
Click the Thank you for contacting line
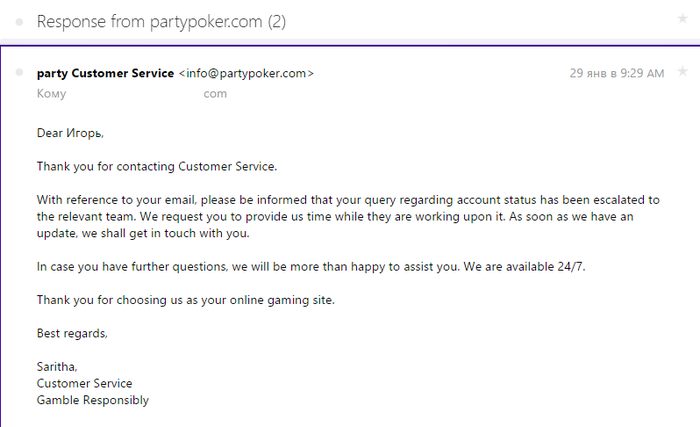pos(156,166)
